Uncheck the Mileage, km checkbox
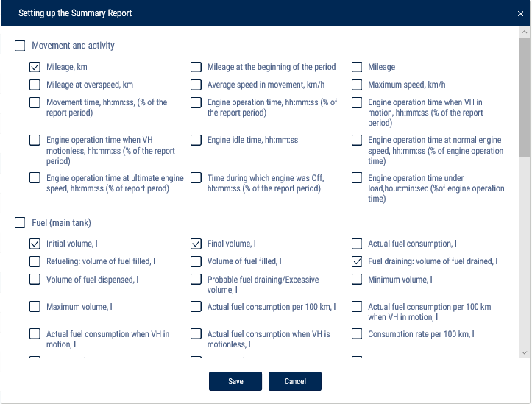532x404 pixels. pos(35,67)
